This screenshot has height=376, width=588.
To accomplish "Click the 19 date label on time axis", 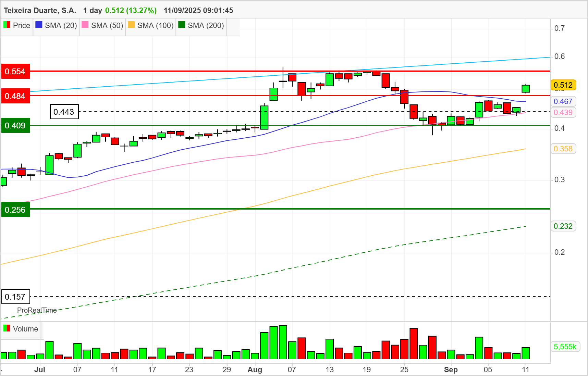I will coord(367,370).
